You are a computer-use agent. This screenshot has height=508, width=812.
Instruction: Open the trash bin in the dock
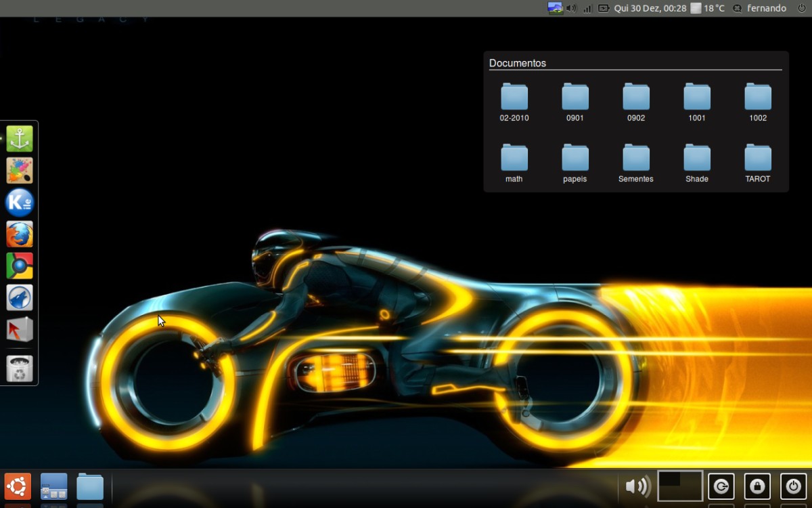tap(20, 368)
